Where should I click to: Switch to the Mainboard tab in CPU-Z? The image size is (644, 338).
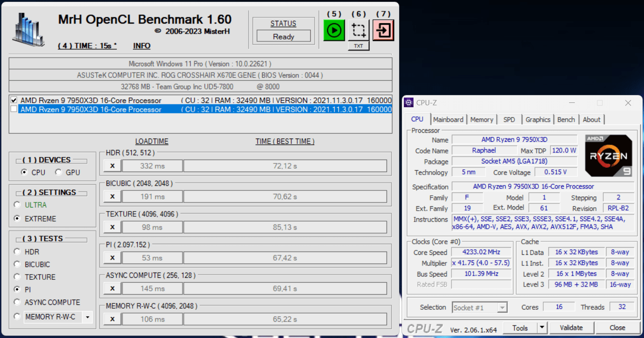coord(448,119)
